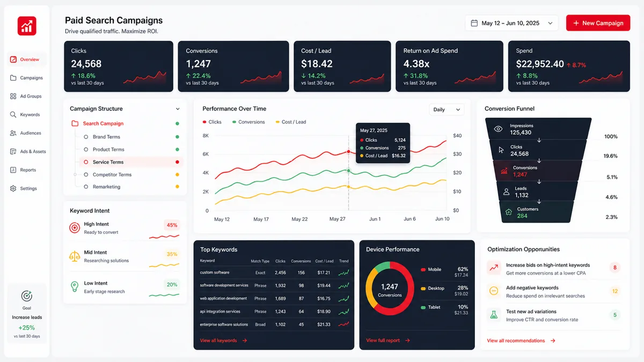Click the May 27 marker on chart
Viewport: 644px width, 362px height.
pos(348,152)
